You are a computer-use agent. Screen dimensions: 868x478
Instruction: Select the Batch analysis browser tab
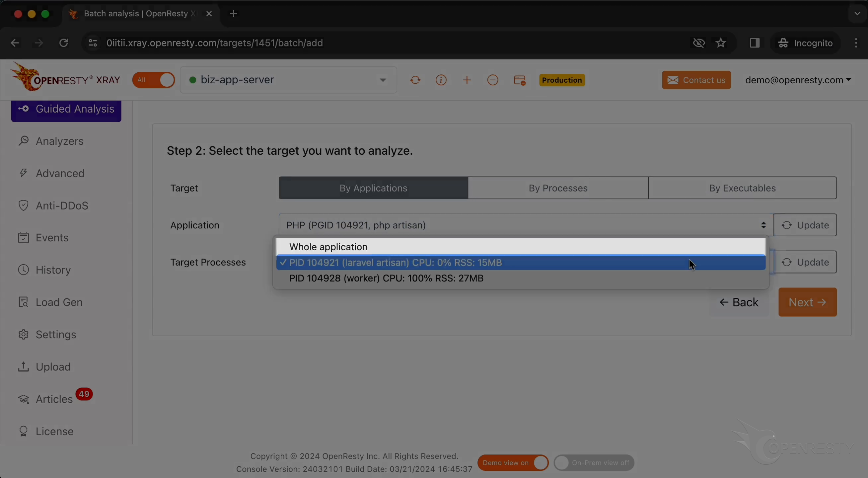pos(141,14)
